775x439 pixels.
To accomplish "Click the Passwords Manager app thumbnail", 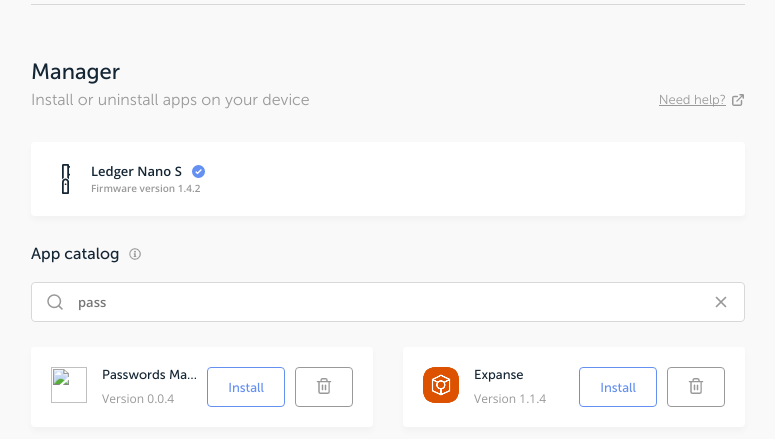I will tap(69, 386).
